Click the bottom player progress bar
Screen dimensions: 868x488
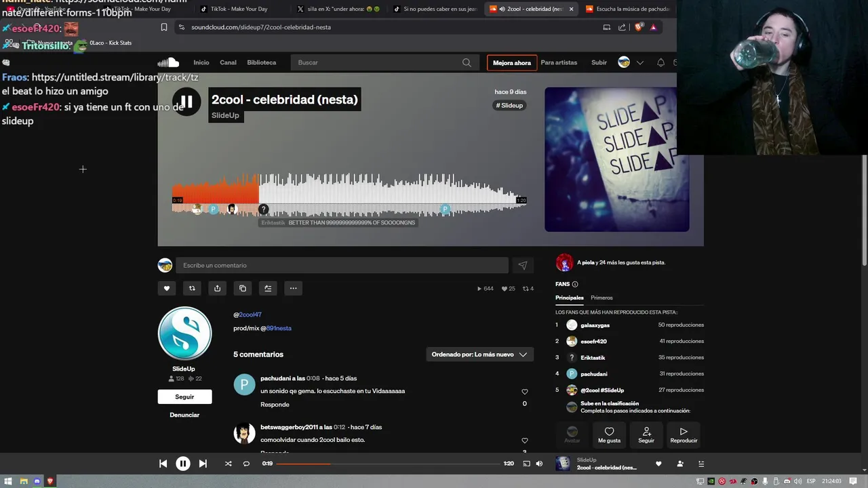tap(388, 464)
